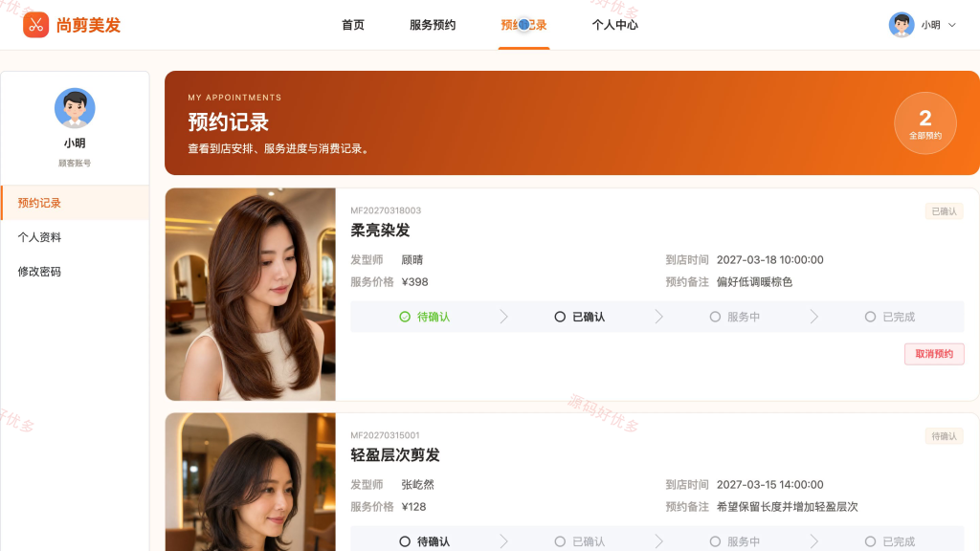
Task: Click the MY APPOINTMENTS banner label
Action: click(234, 98)
